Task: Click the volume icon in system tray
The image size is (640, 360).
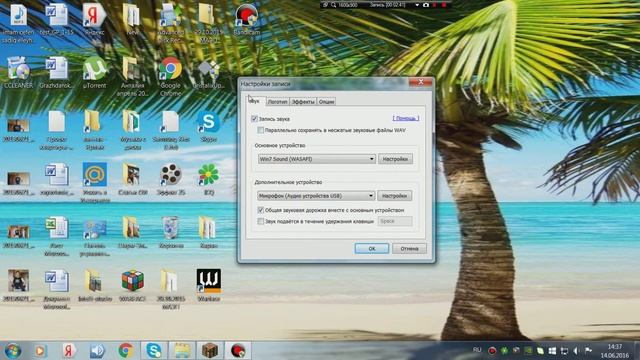Action: click(x=576, y=351)
